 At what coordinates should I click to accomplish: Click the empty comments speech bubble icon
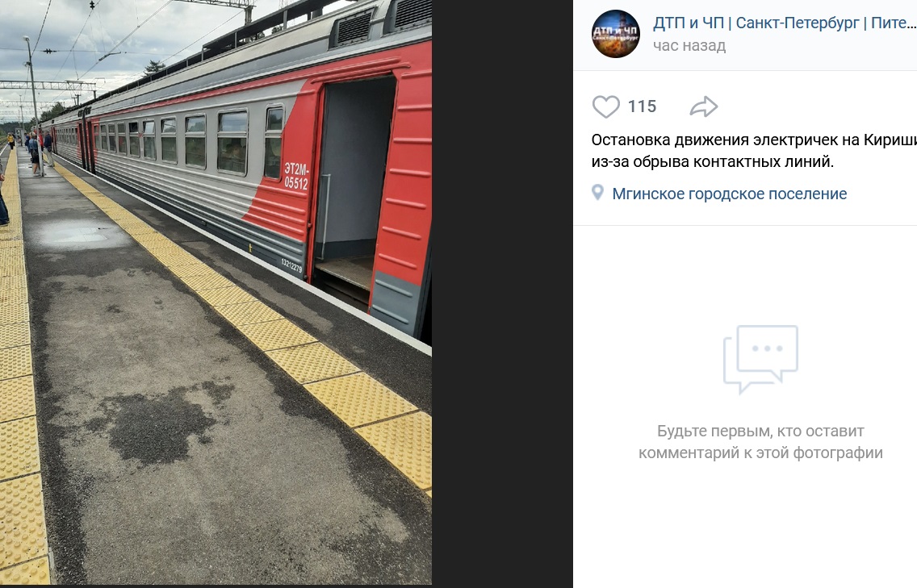point(760,359)
